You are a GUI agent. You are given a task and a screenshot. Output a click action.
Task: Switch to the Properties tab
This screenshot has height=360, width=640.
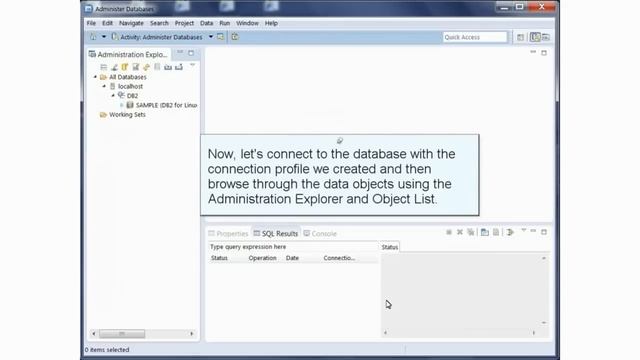click(x=228, y=233)
